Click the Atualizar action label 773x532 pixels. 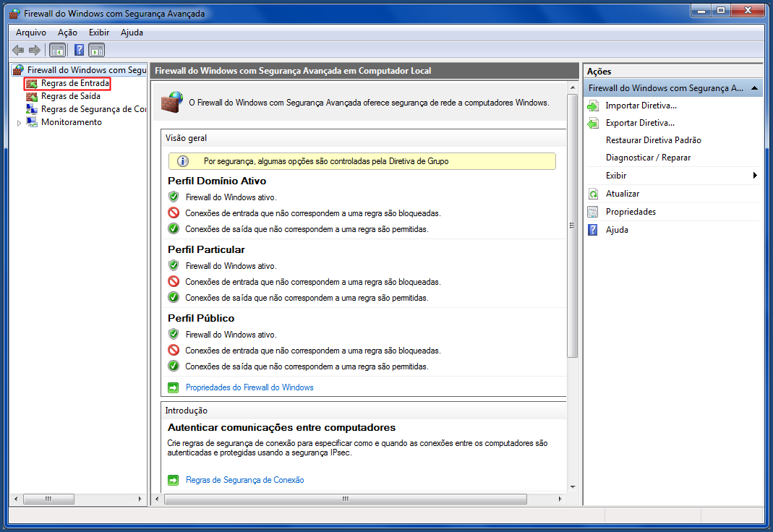[623, 194]
